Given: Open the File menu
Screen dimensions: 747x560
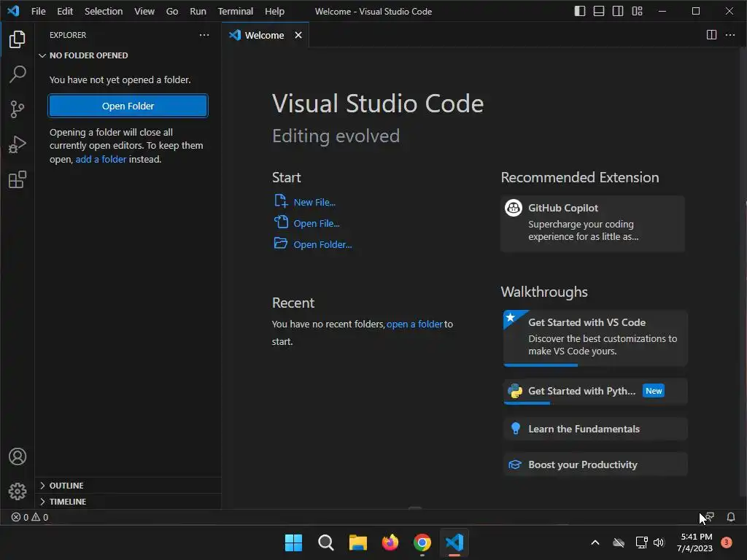Looking at the screenshot, I should tap(38, 11).
